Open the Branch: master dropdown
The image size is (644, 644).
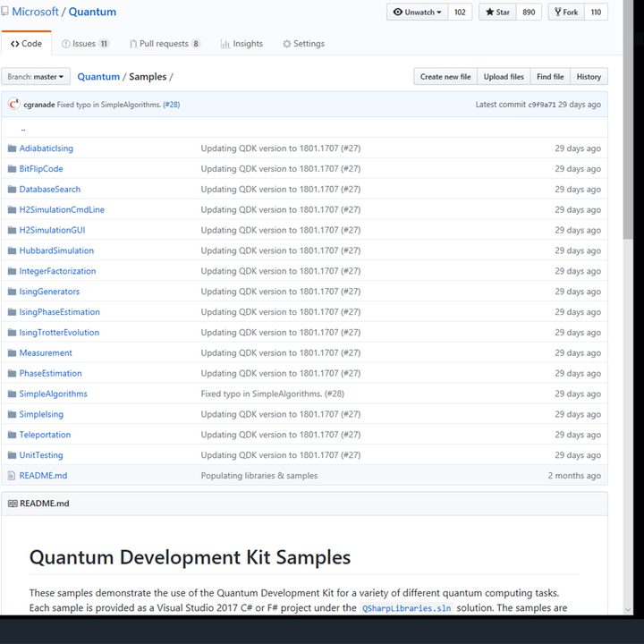[x=36, y=77]
